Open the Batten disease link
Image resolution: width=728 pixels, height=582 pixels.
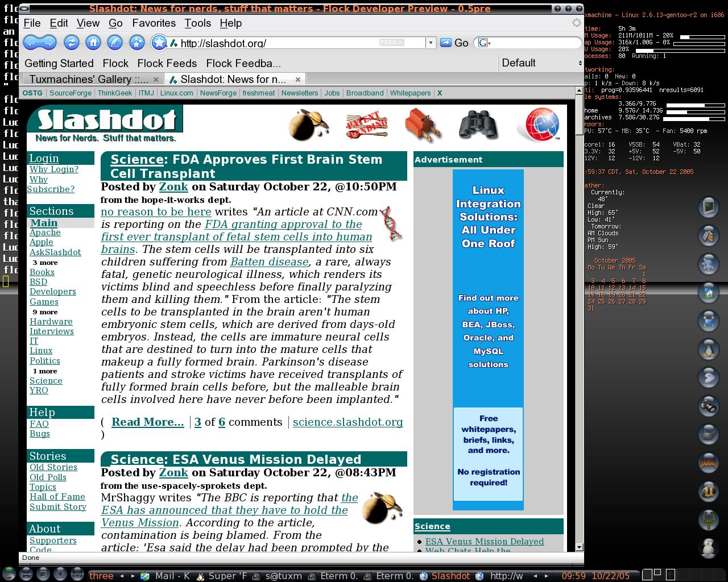click(269, 261)
